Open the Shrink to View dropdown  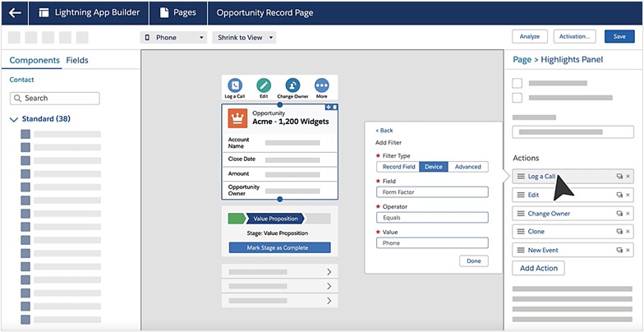[244, 37]
